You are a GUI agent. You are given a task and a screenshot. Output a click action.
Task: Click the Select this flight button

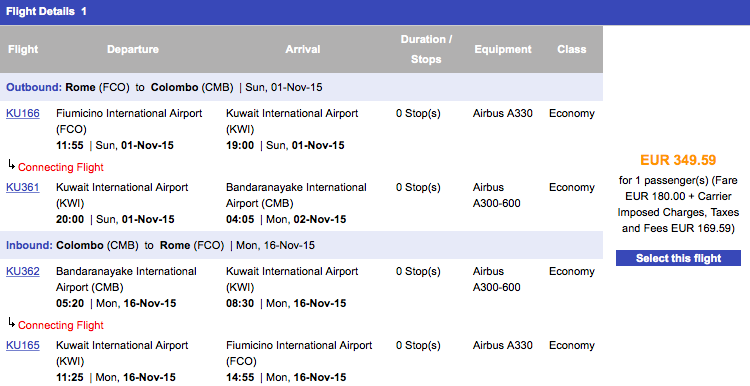[678, 258]
